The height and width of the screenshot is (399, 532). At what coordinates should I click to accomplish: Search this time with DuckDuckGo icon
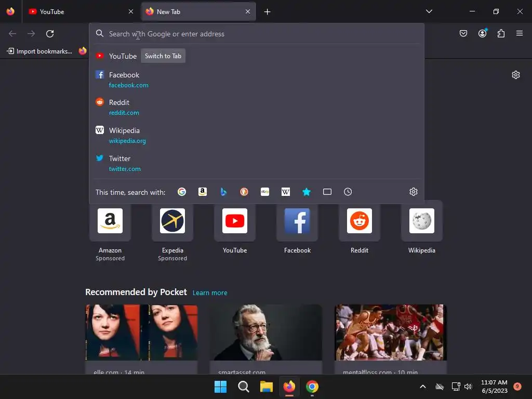pos(244,192)
